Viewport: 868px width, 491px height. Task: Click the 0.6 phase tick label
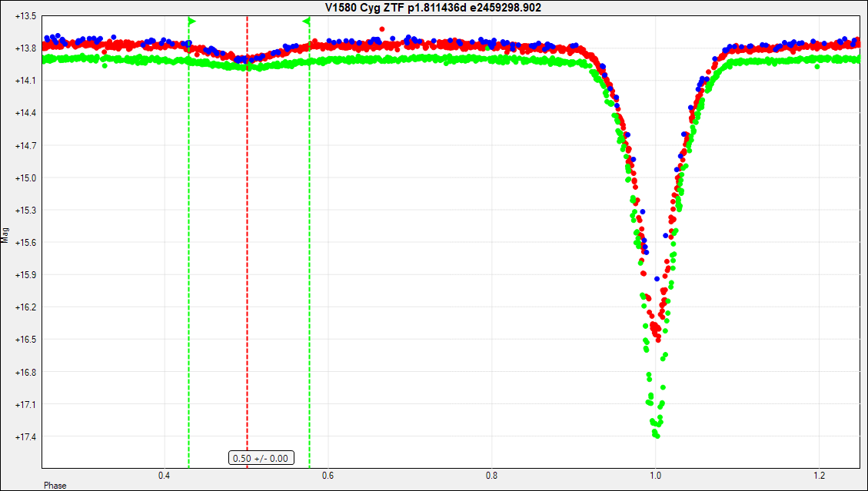tap(328, 476)
